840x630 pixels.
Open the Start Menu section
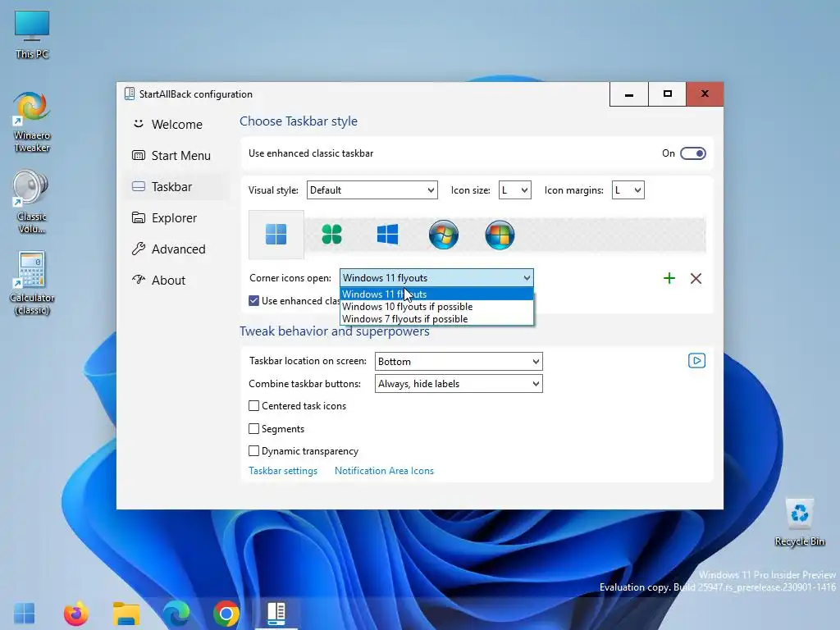point(177,155)
